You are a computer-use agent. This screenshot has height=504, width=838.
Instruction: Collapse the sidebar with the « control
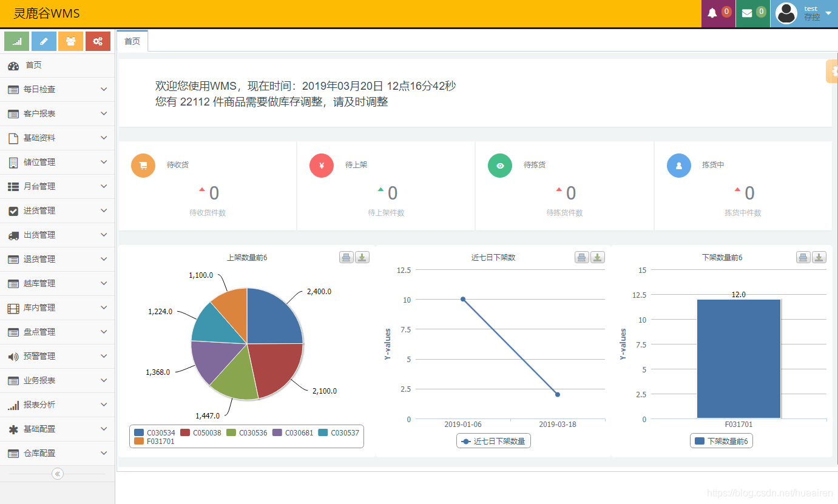pyautogui.click(x=57, y=474)
